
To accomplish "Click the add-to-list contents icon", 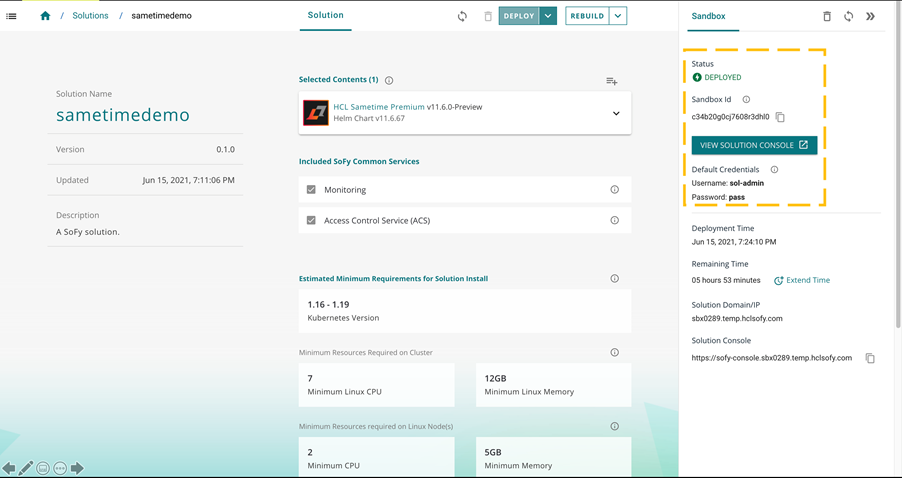I will coord(611,81).
